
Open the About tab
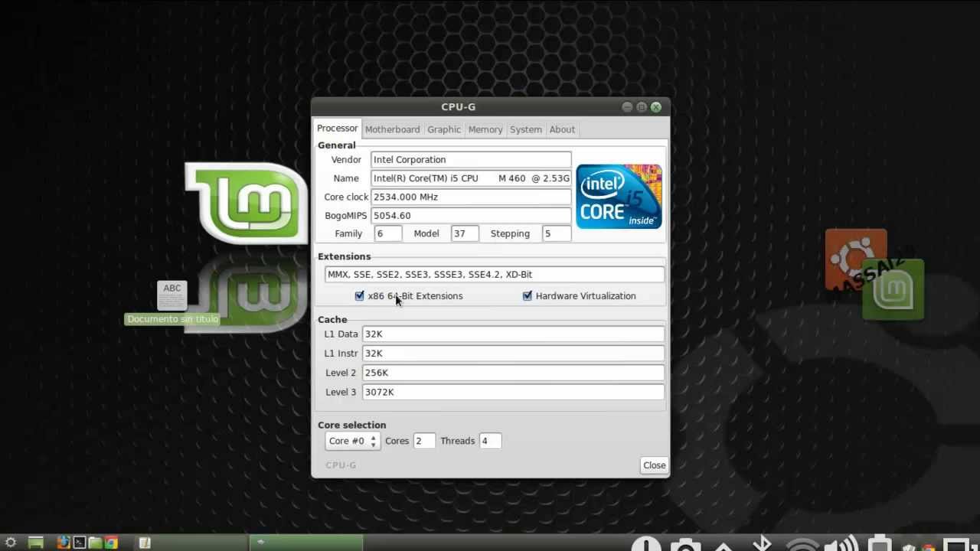pos(562,129)
